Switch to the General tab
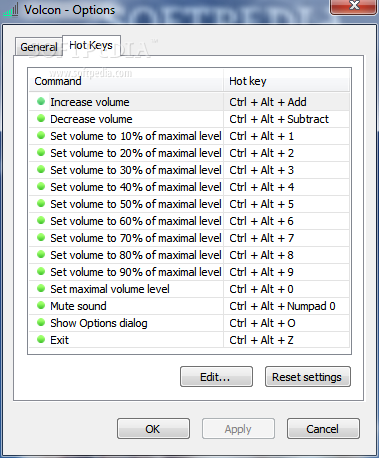Image resolution: width=379 pixels, height=458 pixels. tap(39, 46)
